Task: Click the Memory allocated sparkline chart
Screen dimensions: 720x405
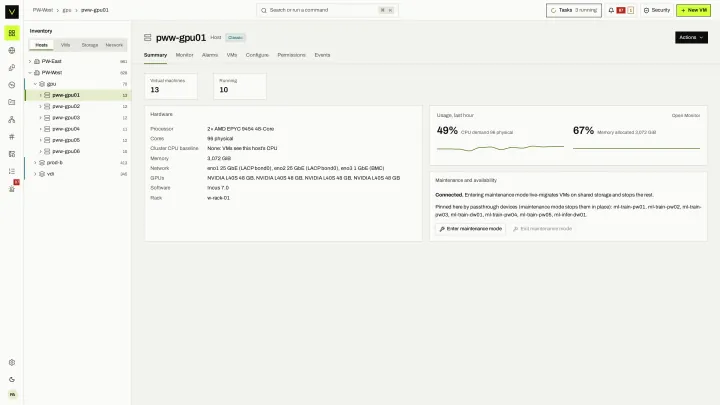Action: click(636, 148)
